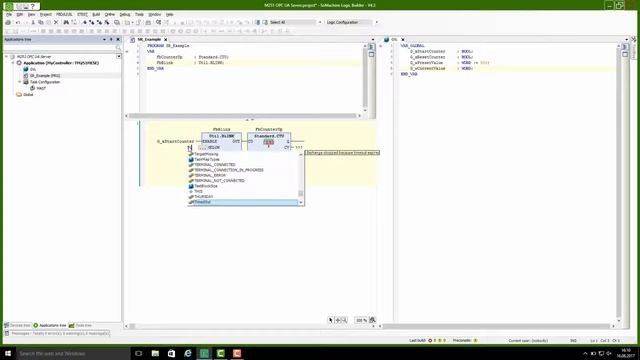Click the Find binoculars toolbar icon

point(66,22)
